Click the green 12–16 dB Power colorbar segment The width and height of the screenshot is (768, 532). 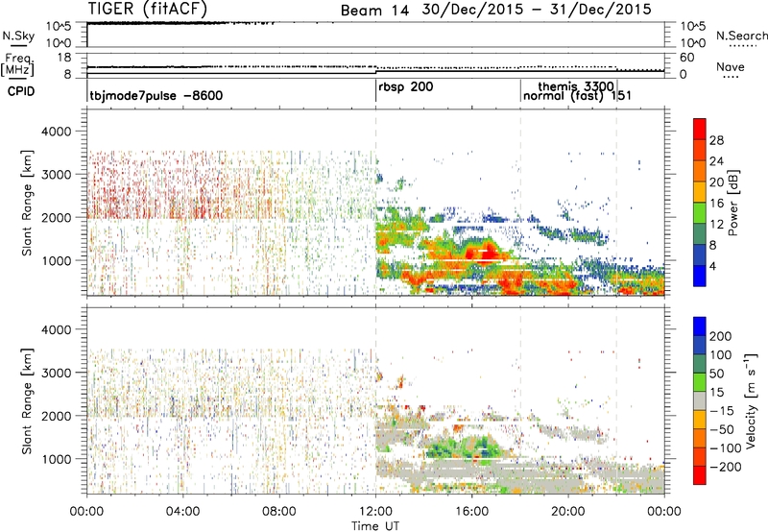pos(700,213)
